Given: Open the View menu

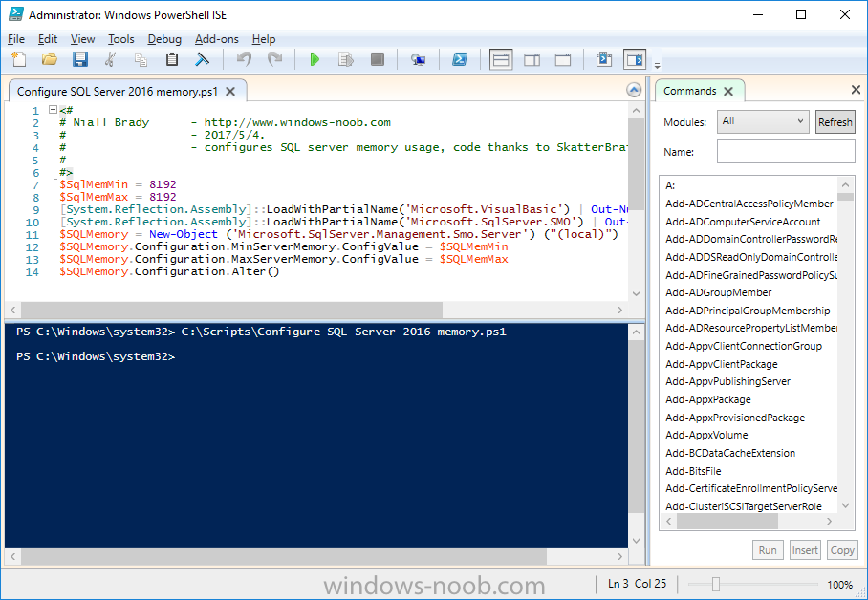Looking at the screenshot, I should click(x=82, y=39).
